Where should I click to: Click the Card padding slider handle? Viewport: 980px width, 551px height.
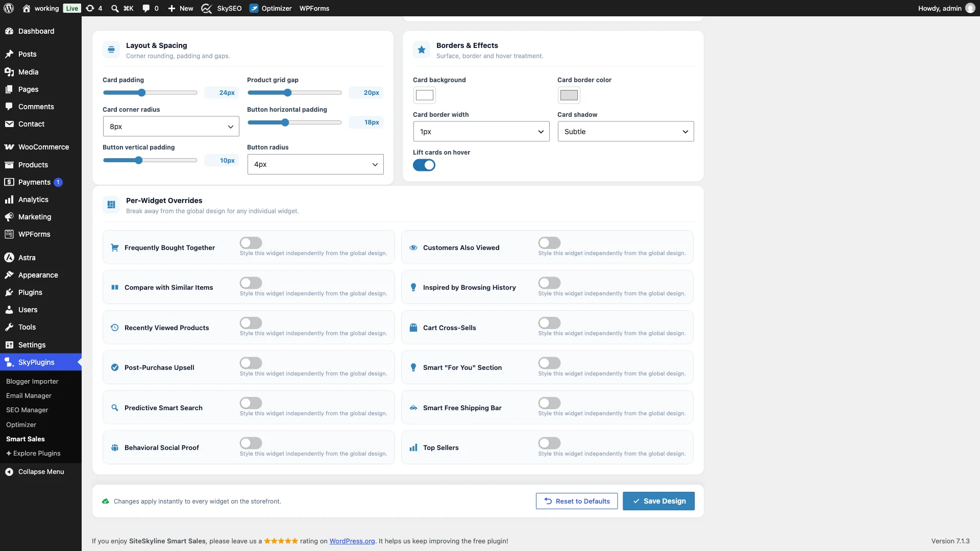142,92
